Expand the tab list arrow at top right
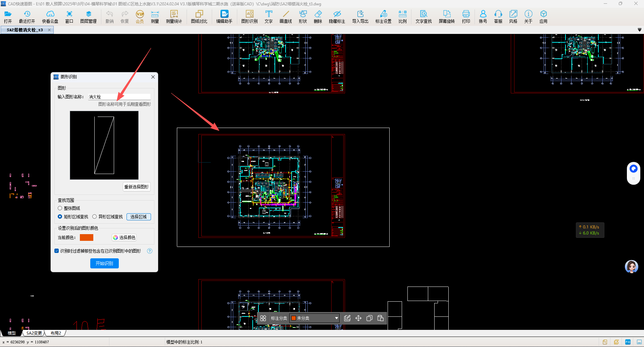This screenshot has width=644, height=347. pos(639,30)
